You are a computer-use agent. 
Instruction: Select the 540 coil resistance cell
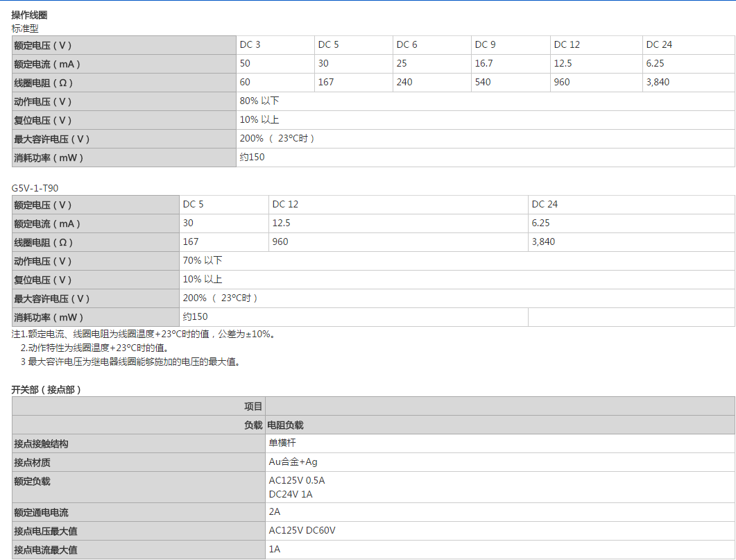(483, 83)
